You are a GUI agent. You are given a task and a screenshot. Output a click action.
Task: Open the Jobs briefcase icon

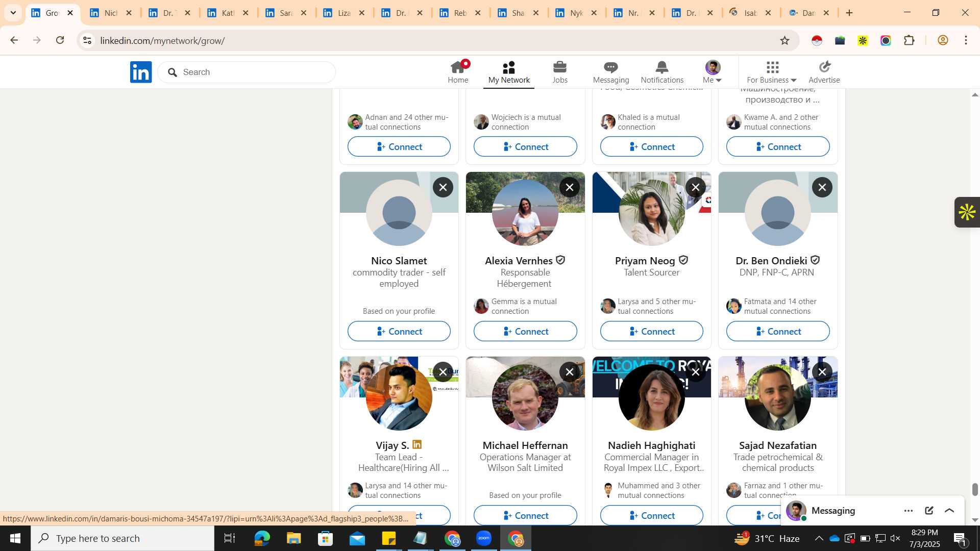pos(560,72)
